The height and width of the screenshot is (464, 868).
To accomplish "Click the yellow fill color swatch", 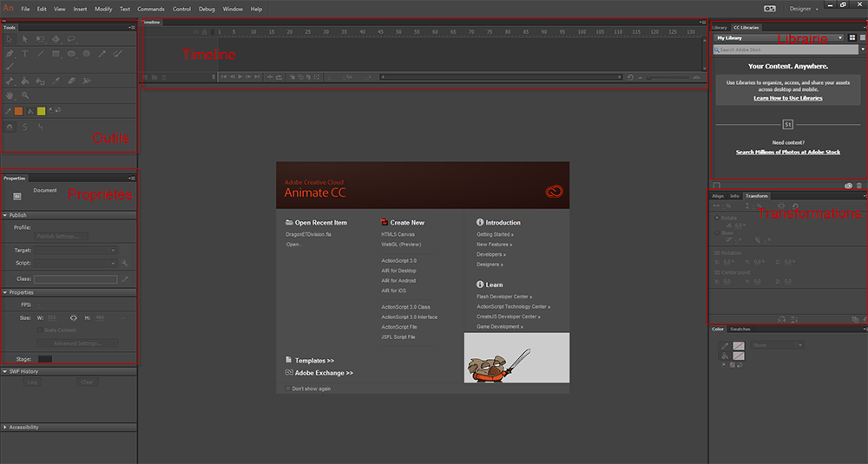I will (x=41, y=111).
